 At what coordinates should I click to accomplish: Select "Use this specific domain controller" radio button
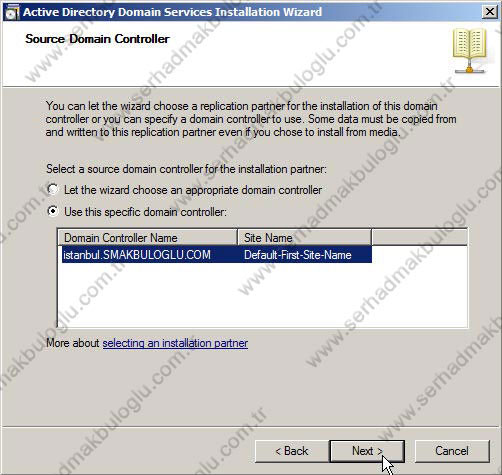tap(53, 211)
